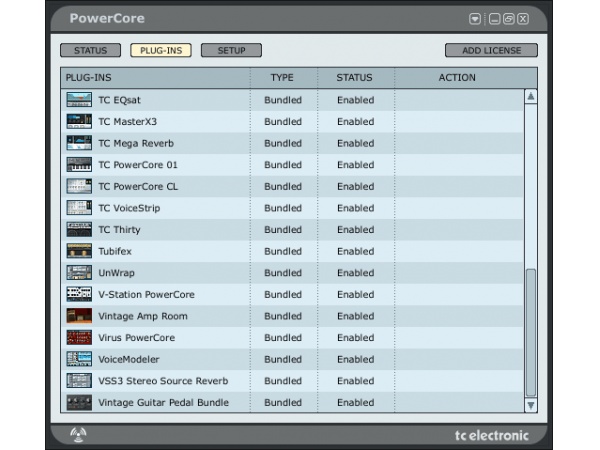Switch to the STATUS tab
The width and height of the screenshot is (600, 450).
(x=90, y=50)
